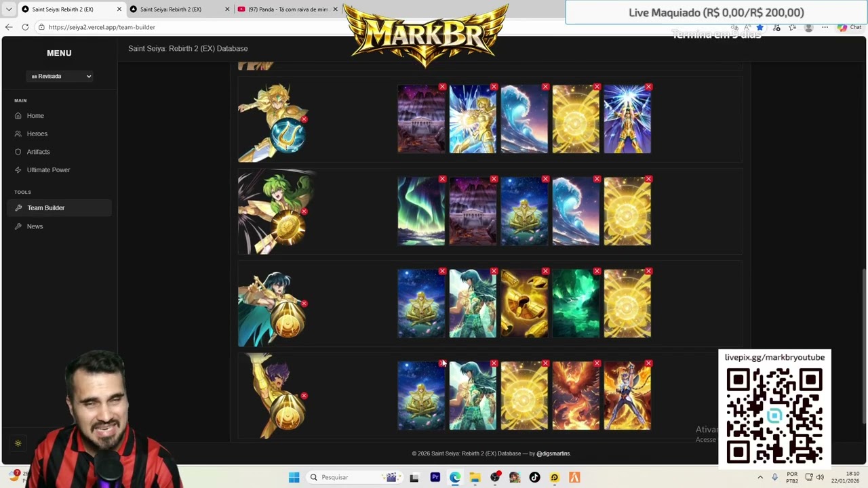This screenshot has height=488, width=868.
Task: Open Adobe Premiere Pro from the taskbar
Action: [435, 477]
